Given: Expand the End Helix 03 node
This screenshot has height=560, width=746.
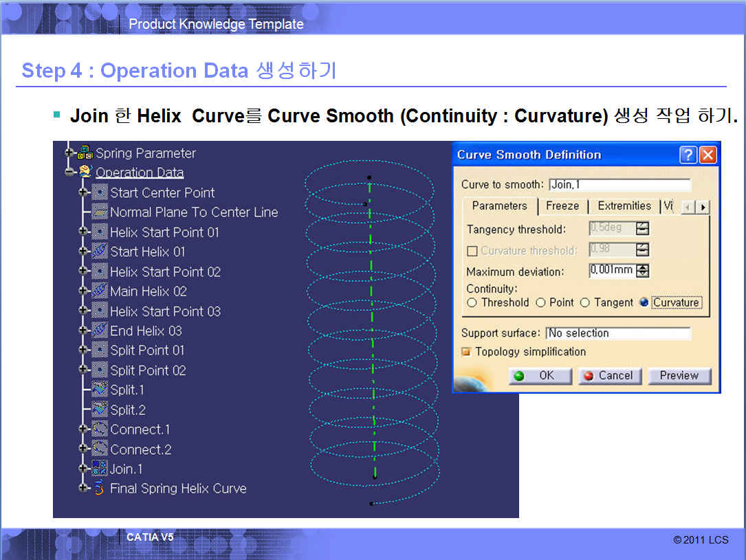Looking at the screenshot, I should click(84, 331).
